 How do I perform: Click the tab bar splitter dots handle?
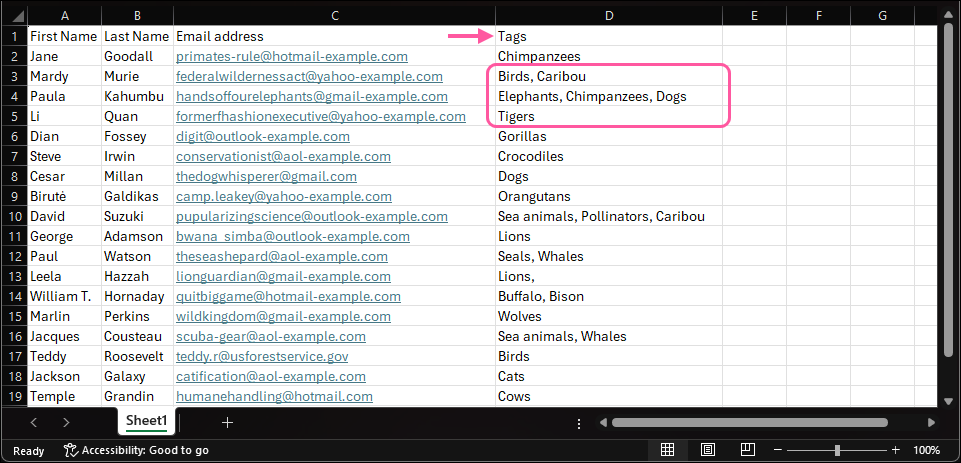[579, 423]
